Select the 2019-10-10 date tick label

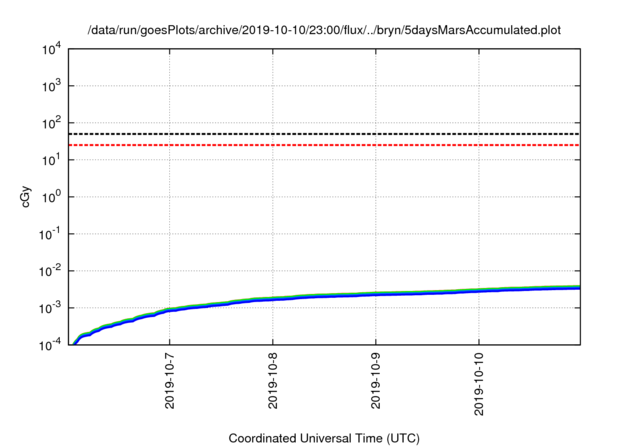[x=479, y=384]
